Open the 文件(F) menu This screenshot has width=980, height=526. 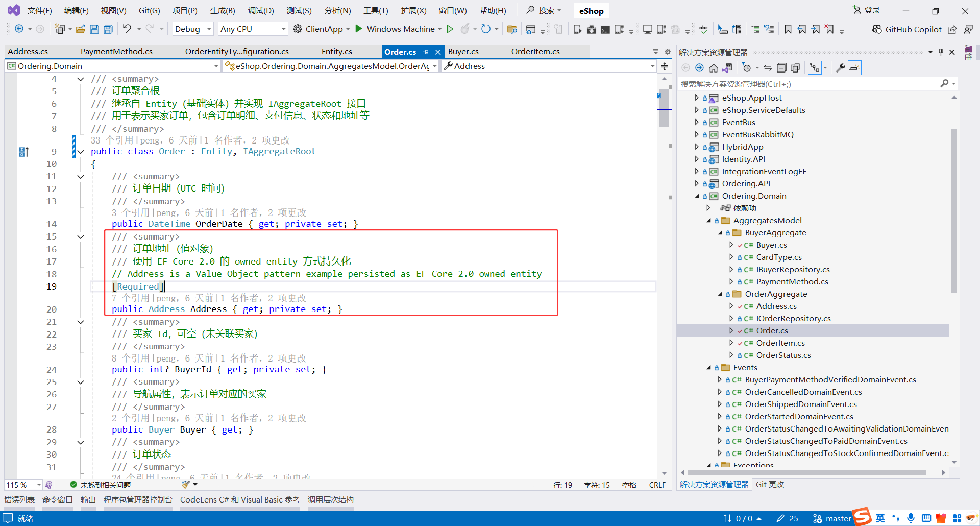[39, 11]
